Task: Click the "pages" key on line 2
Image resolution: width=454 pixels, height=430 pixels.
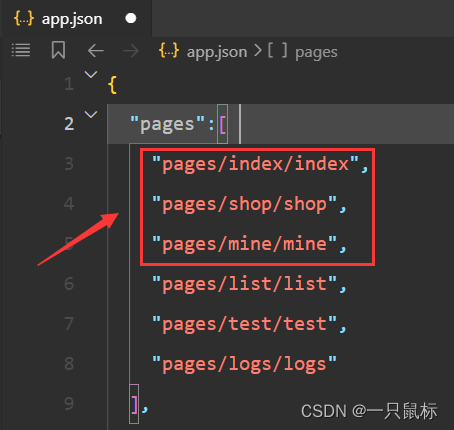Action: (x=167, y=125)
